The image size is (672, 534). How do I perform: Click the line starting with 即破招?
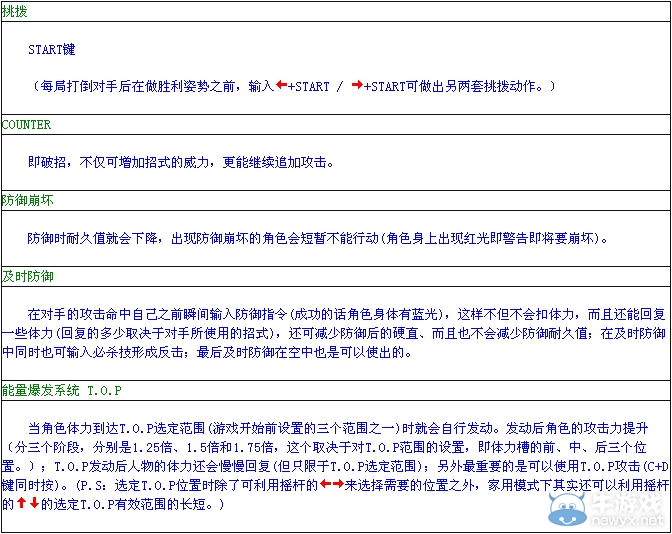[x=181, y=162]
